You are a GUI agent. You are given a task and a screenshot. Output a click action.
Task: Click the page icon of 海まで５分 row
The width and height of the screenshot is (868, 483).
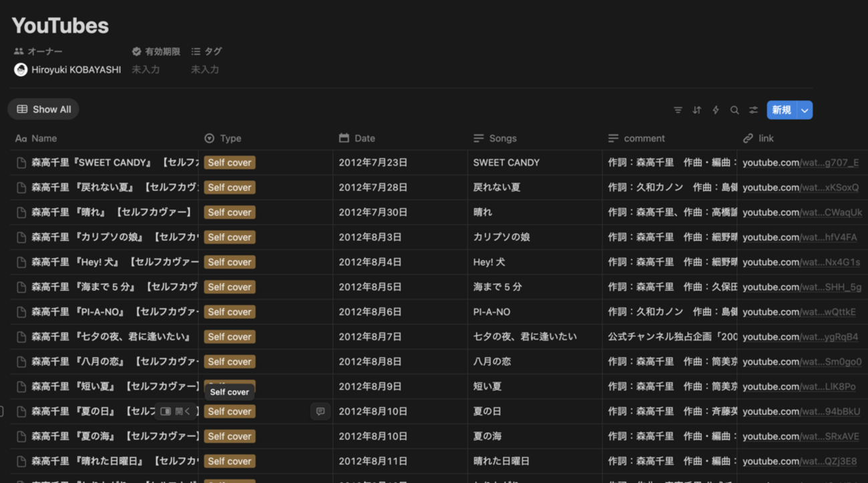pos(21,287)
